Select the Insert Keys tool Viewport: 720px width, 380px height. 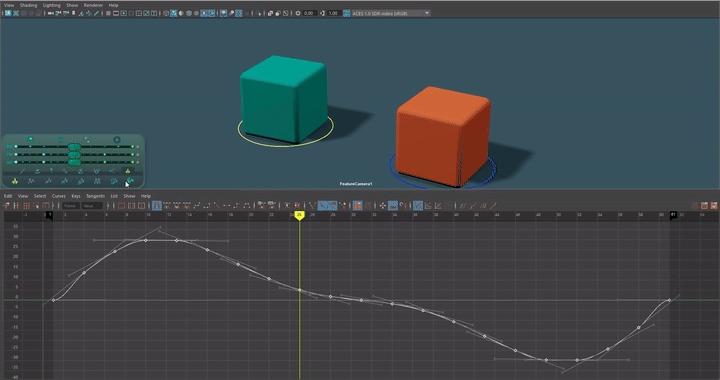coord(16,206)
